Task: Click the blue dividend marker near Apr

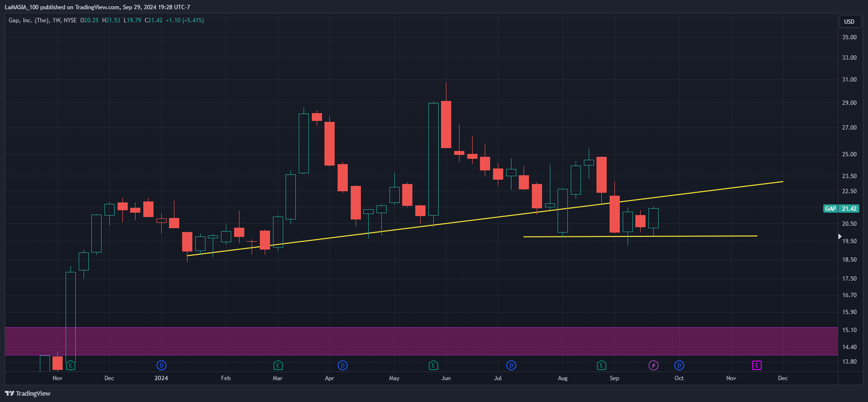Action: pyautogui.click(x=342, y=365)
